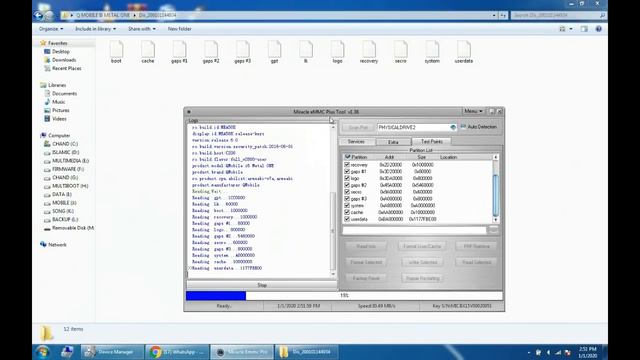The width and height of the screenshot is (640, 360).
Task: Switch to the Extra tab
Action: click(x=393, y=142)
